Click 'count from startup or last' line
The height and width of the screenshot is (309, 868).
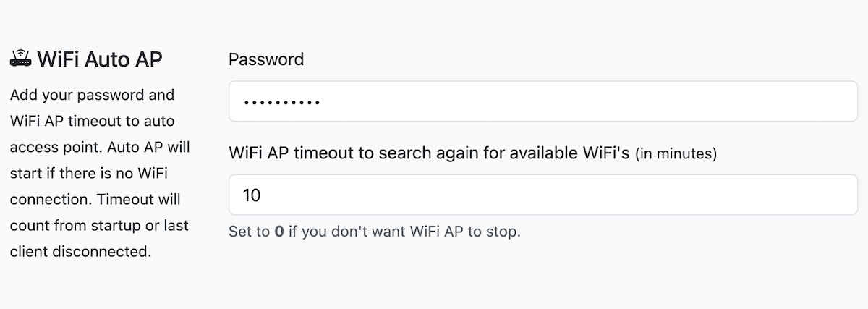[99, 225]
